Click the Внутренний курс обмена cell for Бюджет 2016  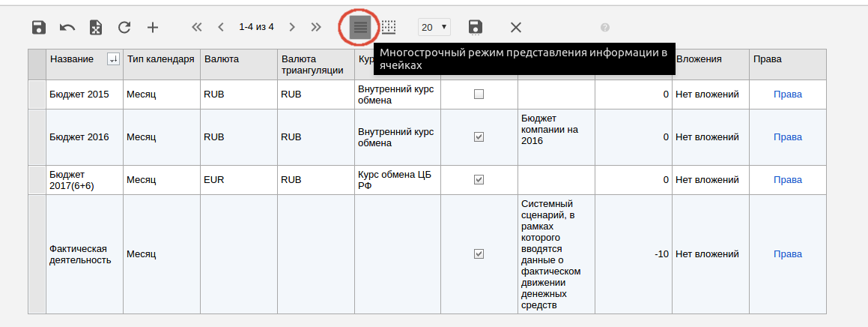point(398,137)
